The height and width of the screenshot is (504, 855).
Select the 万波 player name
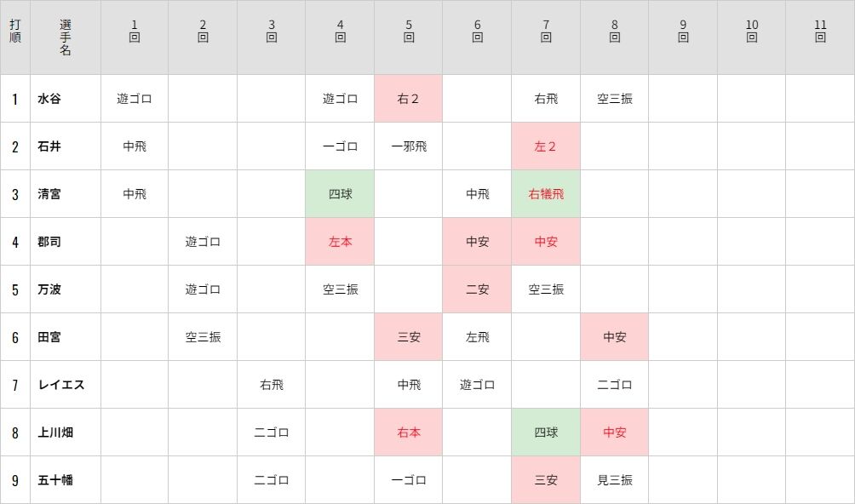49,289
